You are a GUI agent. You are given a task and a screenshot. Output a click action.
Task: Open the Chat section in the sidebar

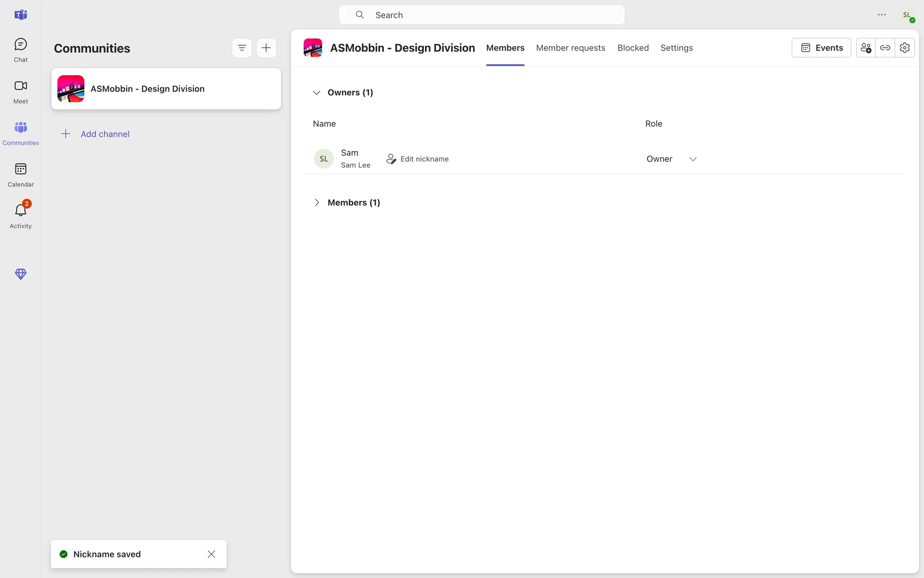click(20, 50)
